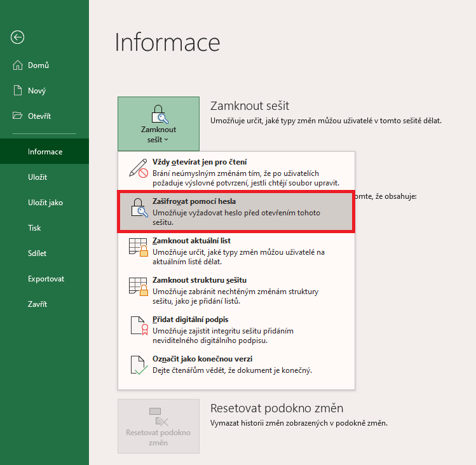
Task: Click the lock-with-key icon beside Zašifrovat pomocí hesla
Action: pos(139,207)
